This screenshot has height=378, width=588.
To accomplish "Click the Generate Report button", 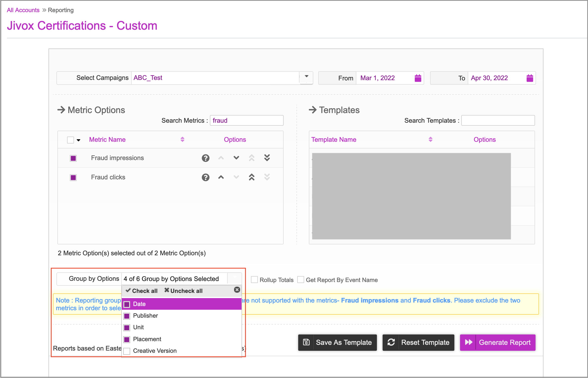I will click(x=497, y=342).
